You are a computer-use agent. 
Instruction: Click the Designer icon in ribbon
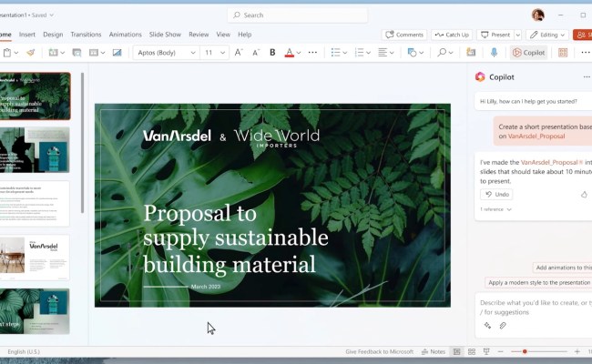click(x=471, y=53)
